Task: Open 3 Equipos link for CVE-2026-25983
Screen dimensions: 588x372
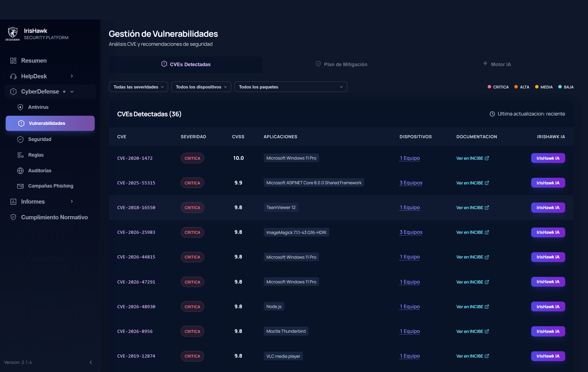Action: click(411, 232)
